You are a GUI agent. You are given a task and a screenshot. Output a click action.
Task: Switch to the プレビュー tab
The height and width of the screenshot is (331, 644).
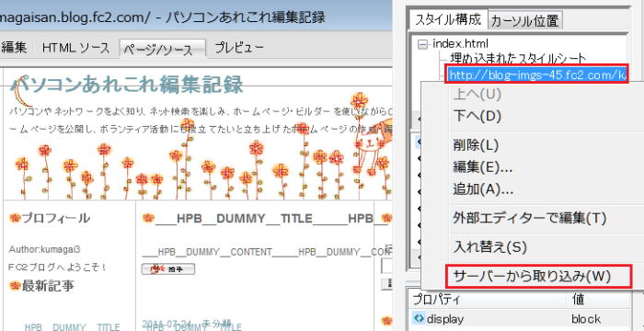239,48
